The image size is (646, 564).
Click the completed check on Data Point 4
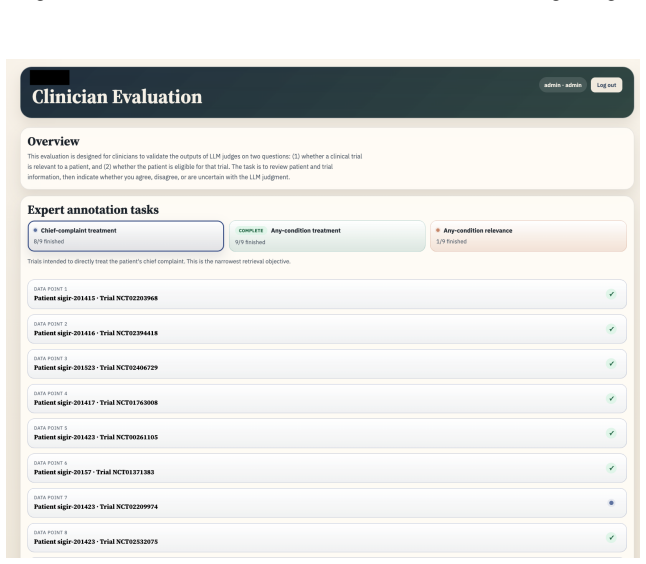611,398
